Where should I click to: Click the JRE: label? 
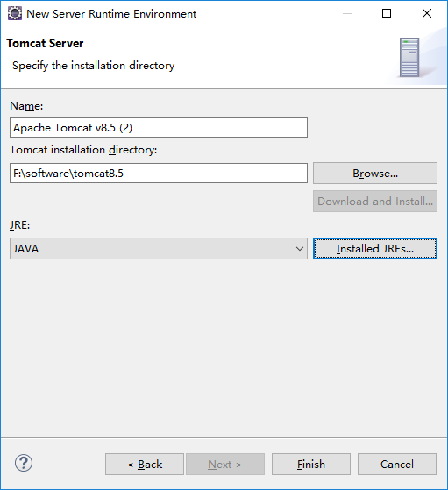(x=20, y=225)
